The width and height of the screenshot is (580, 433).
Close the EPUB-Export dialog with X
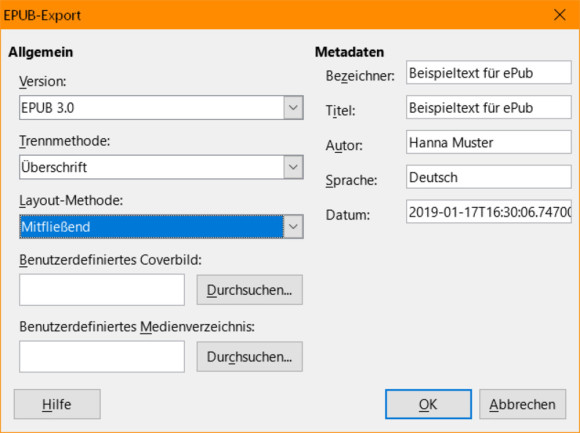pyautogui.click(x=559, y=15)
